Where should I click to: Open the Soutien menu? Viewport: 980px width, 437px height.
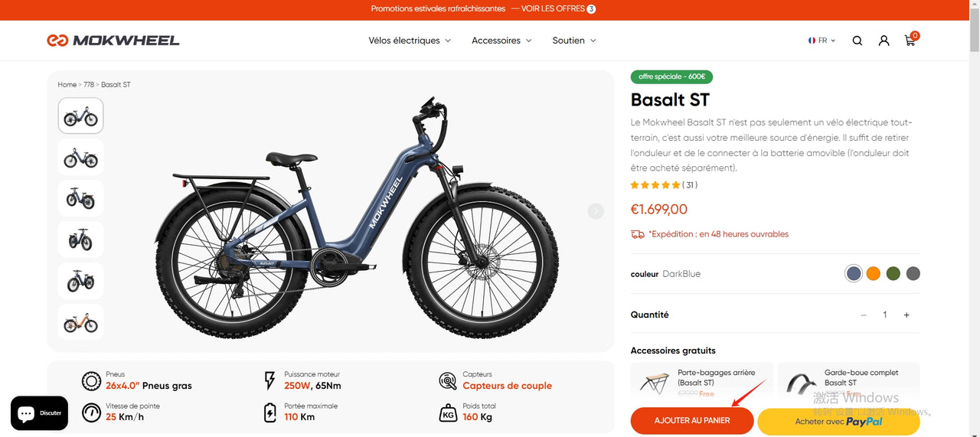coord(574,41)
